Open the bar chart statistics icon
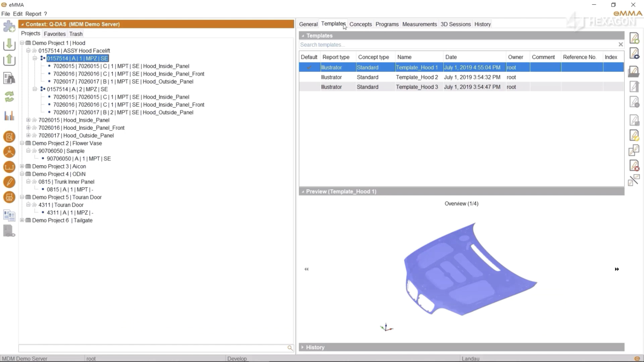The width and height of the screenshot is (644, 362). (9, 115)
